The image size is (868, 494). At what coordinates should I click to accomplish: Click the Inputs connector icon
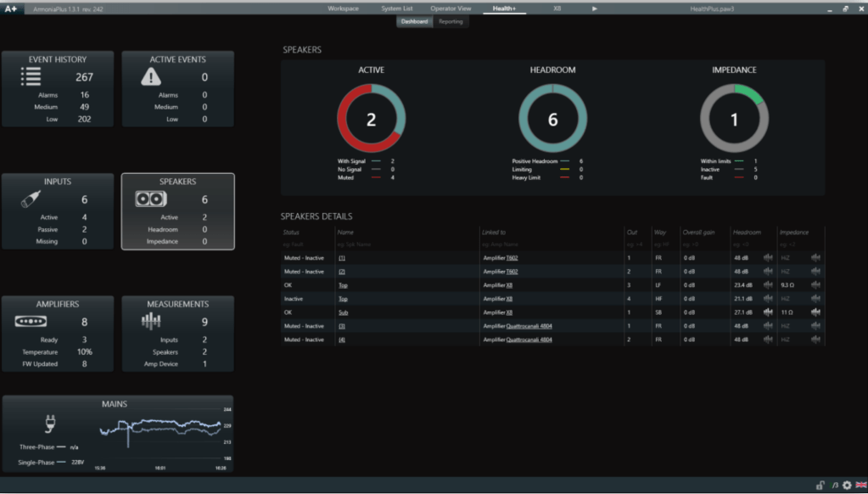tap(31, 199)
